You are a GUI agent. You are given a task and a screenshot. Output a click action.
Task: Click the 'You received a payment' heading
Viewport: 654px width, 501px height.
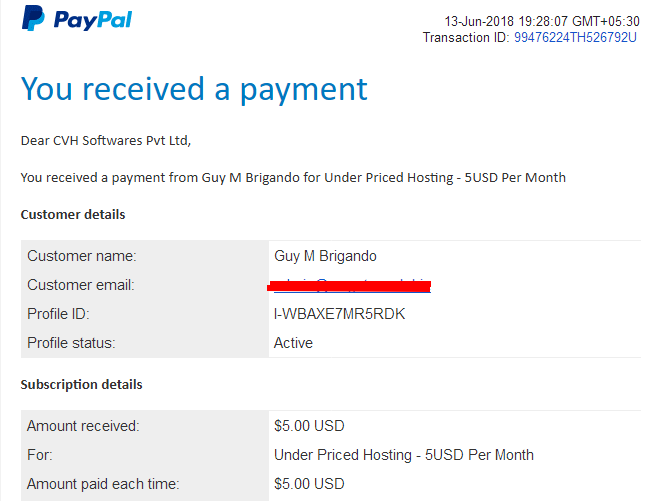click(x=194, y=89)
